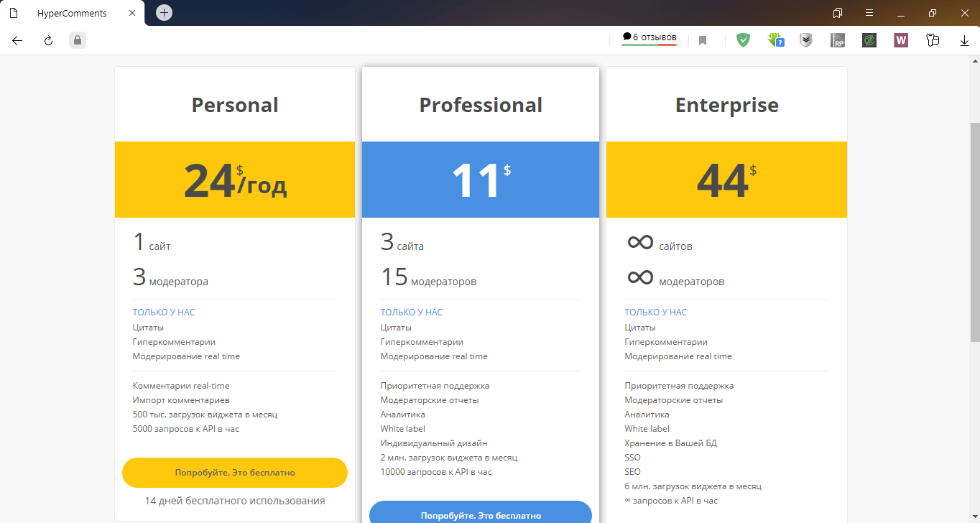The width and height of the screenshot is (980, 523).
Task: Click 'Комментарии real-time' feature line
Action: coord(181,386)
